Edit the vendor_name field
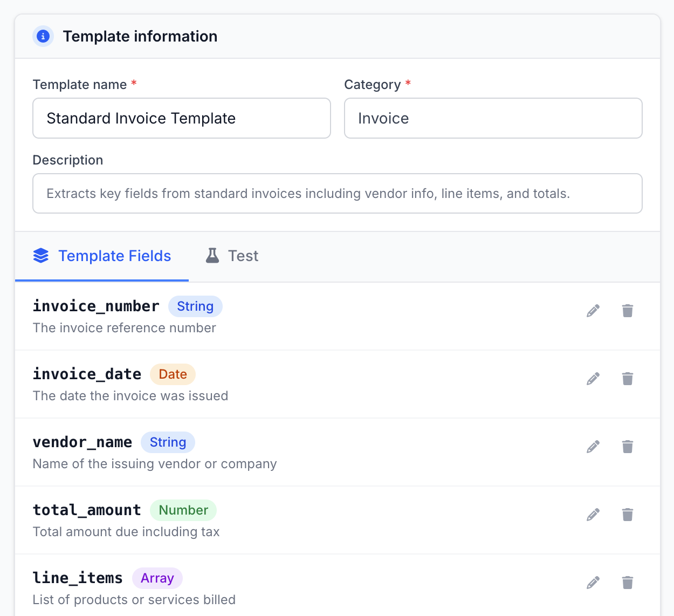Image resolution: width=674 pixels, height=616 pixels. 593,446
